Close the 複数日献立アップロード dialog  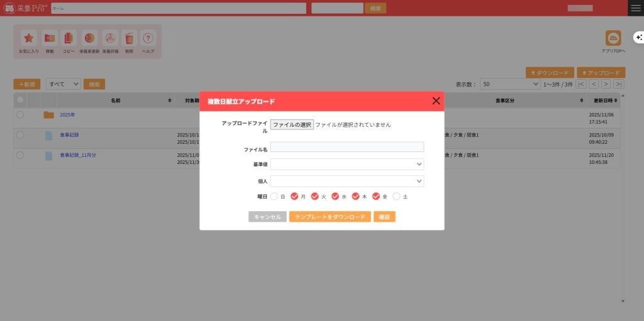(436, 101)
